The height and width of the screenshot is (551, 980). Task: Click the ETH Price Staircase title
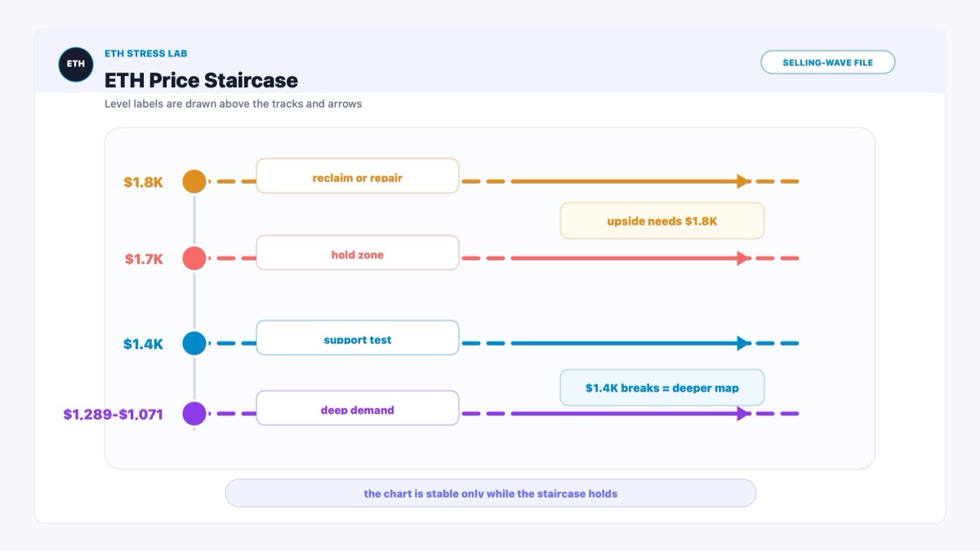click(201, 80)
